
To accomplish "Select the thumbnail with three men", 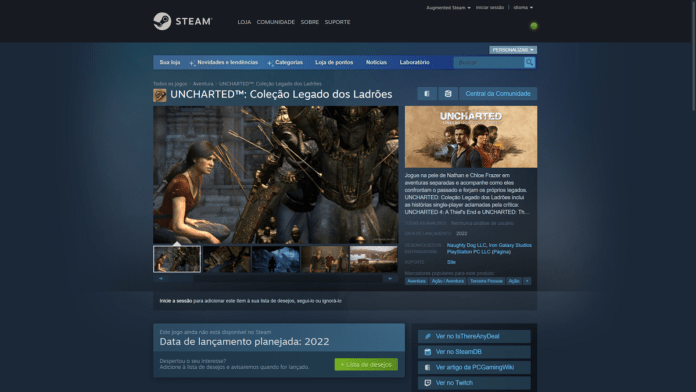I will 325,259.
